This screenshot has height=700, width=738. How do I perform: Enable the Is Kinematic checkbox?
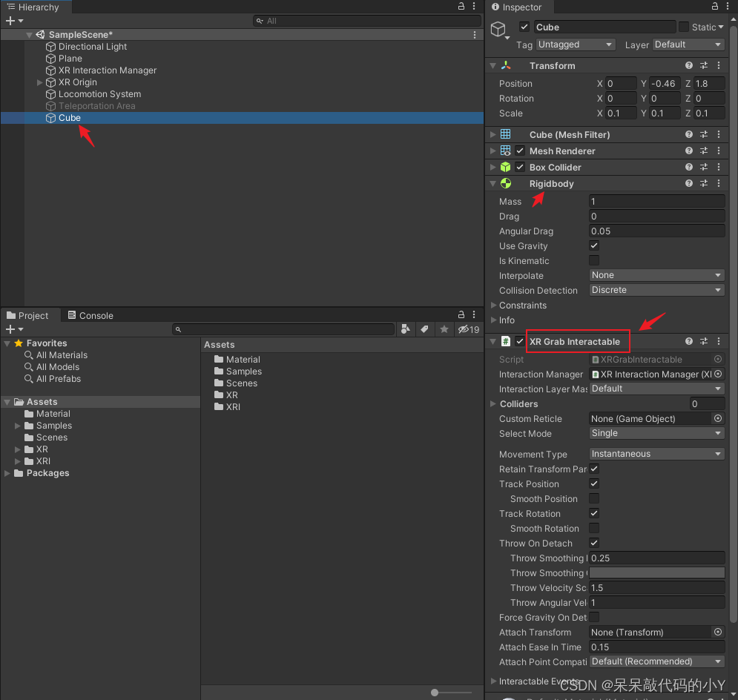(594, 260)
